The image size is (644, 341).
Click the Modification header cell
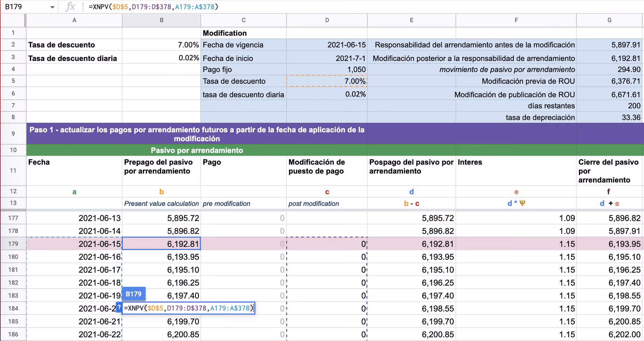pos(244,33)
